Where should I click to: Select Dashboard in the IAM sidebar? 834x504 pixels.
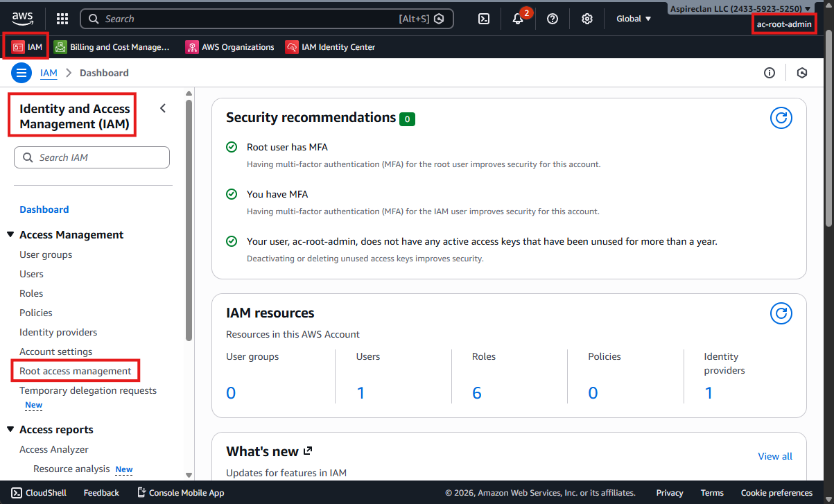44,209
